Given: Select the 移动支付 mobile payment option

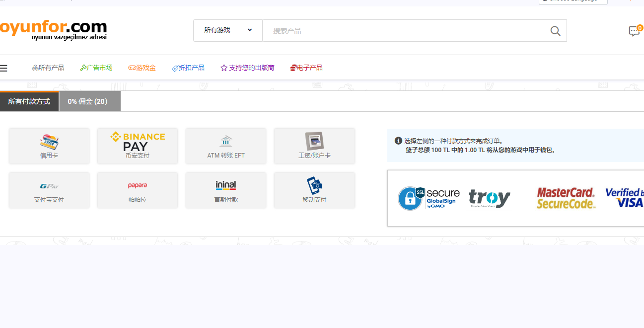Looking at the screenshot, I should pos(314,190).
